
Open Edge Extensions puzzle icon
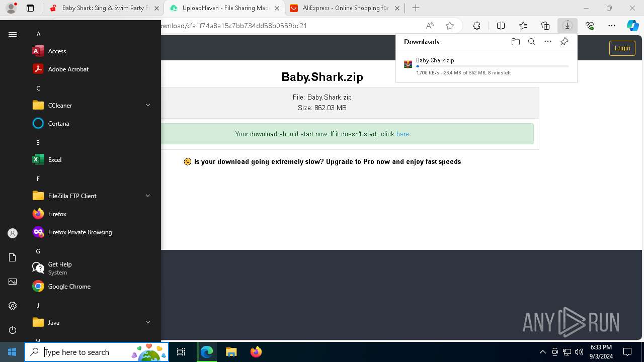point(476,26)
